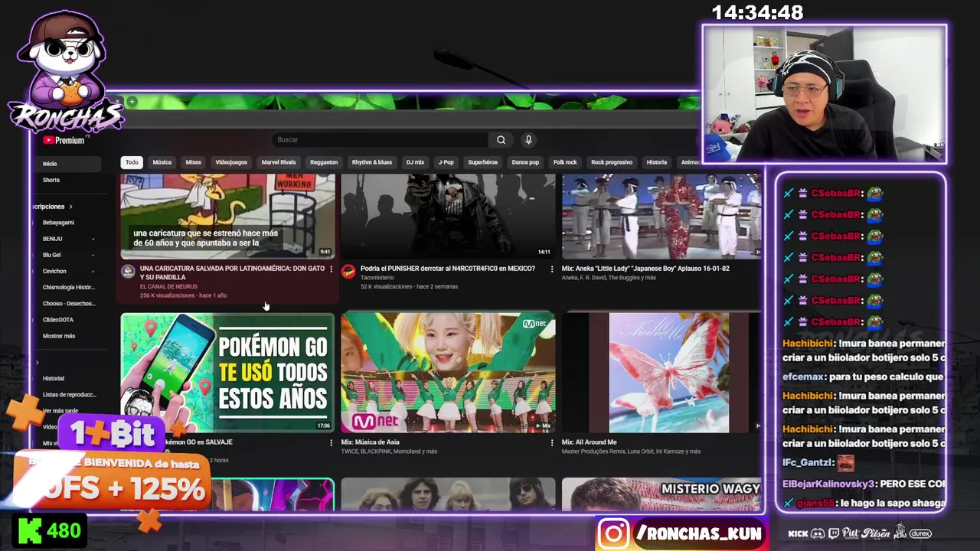
Task: Click the Ronchas mascot logo
Action: click(64, 72)
